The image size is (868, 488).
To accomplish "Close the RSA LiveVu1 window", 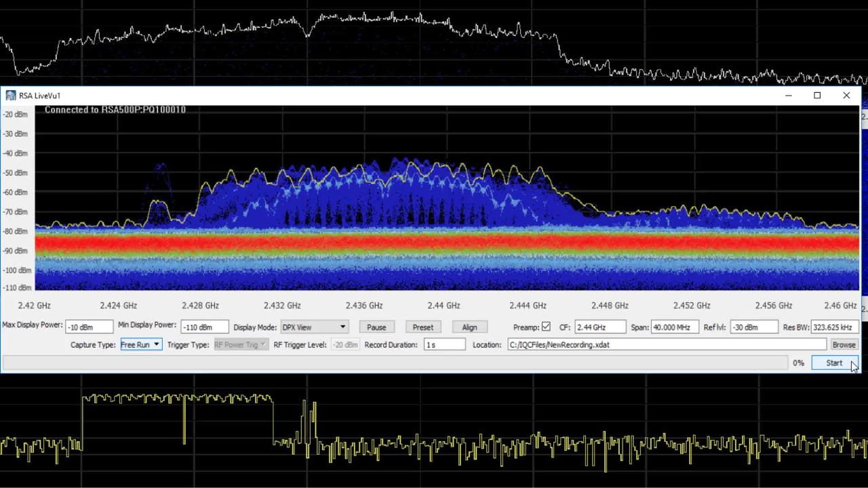I will pyautogui.click(x=846, y=96).
